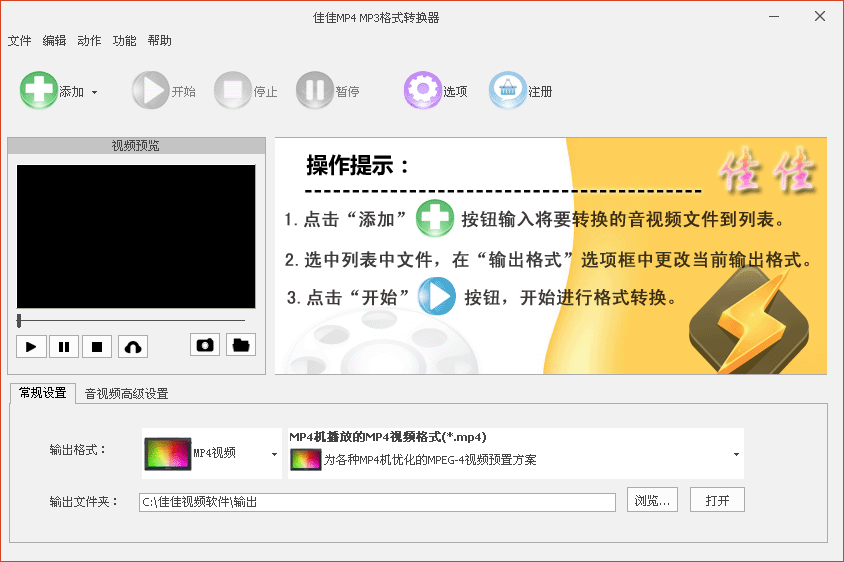Pause the preview video playback

click(x=64, y=347)
